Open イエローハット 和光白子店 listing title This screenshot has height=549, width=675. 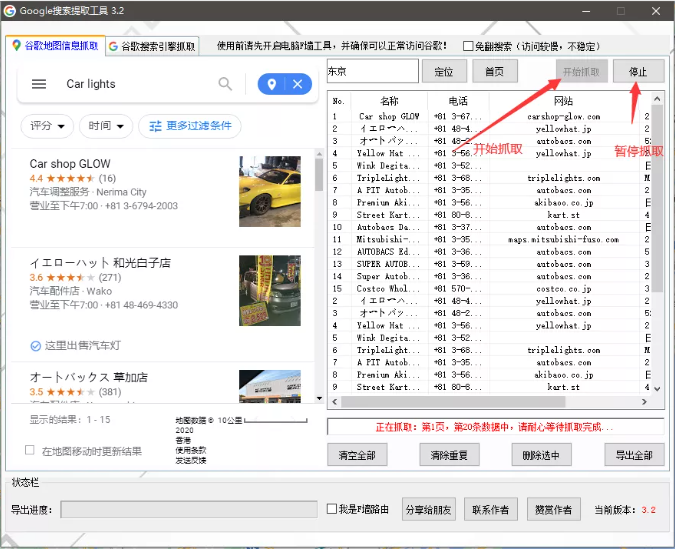point(100,263)
